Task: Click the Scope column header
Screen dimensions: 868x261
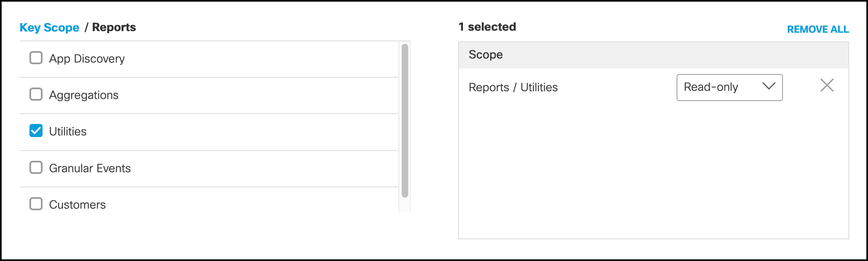Action: (486, 54)
